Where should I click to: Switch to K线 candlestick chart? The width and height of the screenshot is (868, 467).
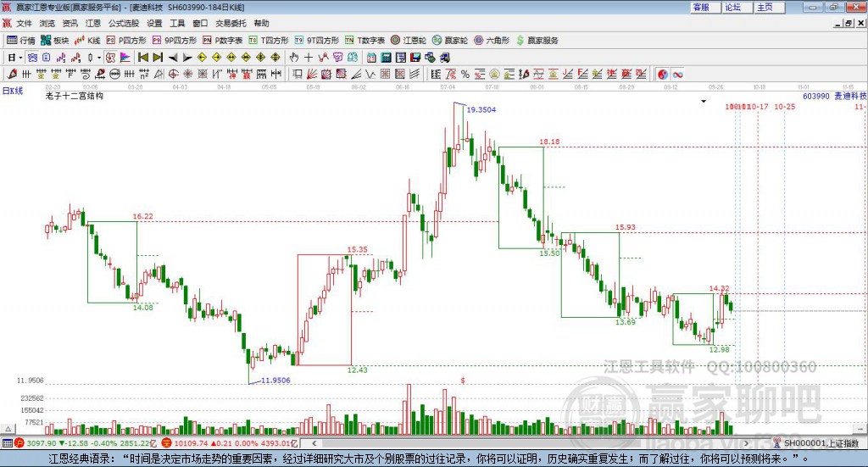point(87,41)
